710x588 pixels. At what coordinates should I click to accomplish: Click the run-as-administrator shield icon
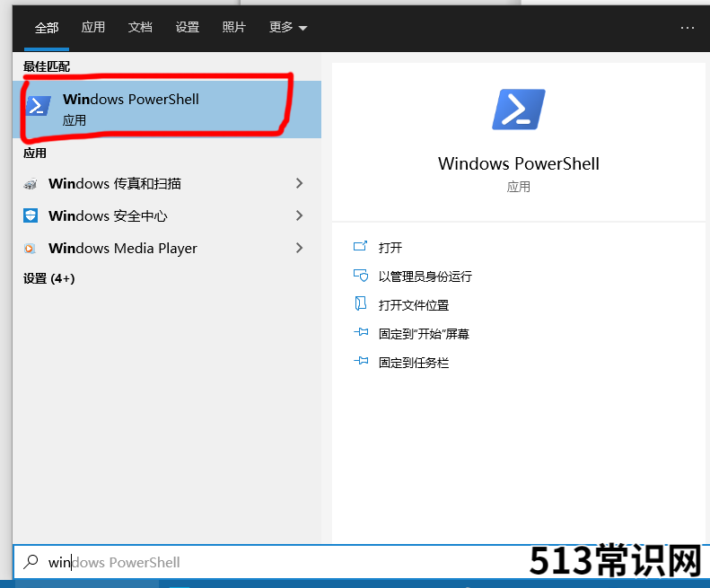(361, 276)
